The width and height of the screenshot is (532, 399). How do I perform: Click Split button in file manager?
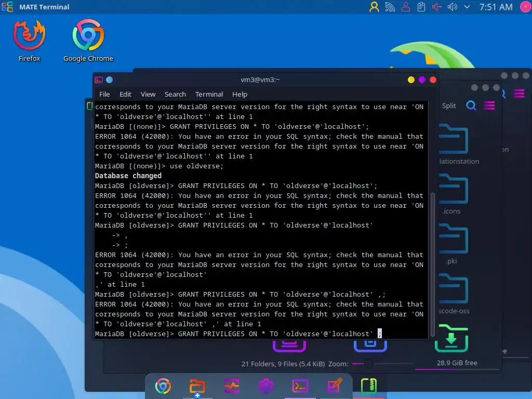[x=449, y=106]
